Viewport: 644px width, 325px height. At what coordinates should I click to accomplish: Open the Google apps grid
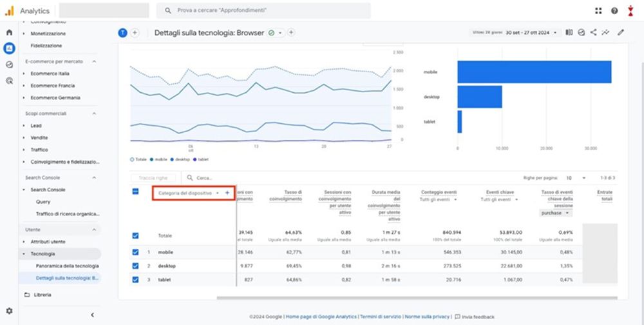(x=599, y=11)
